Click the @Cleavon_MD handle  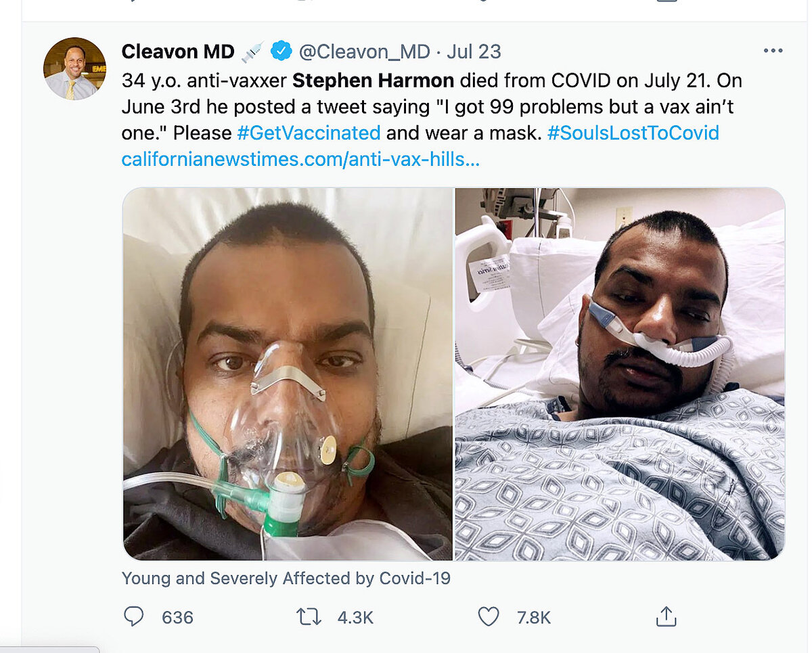click(364, 51)
